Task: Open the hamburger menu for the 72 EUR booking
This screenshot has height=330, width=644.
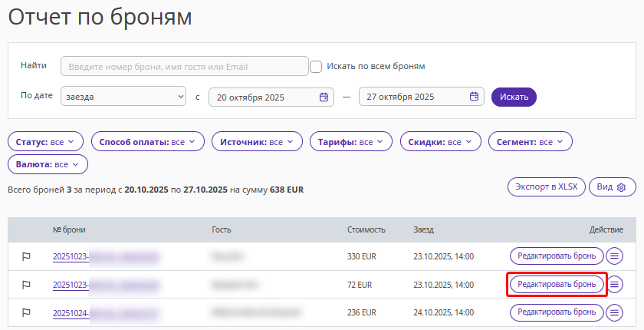Action: (614, 285)
